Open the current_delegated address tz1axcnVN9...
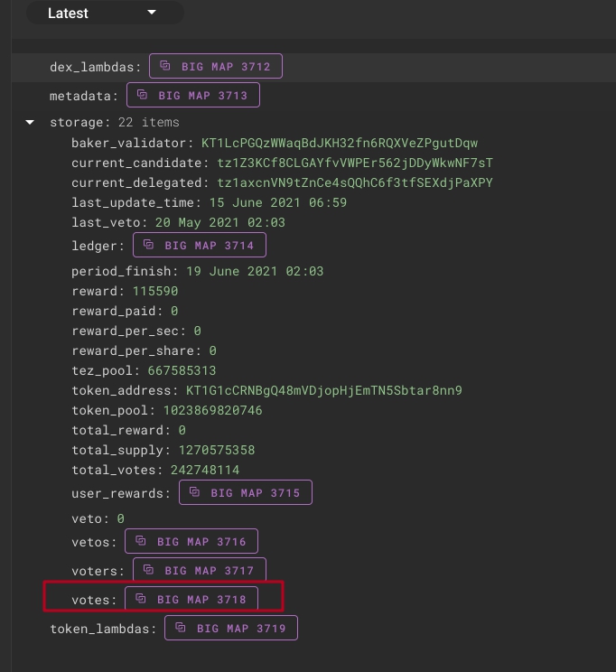616x672 pixels. (355, 183)
